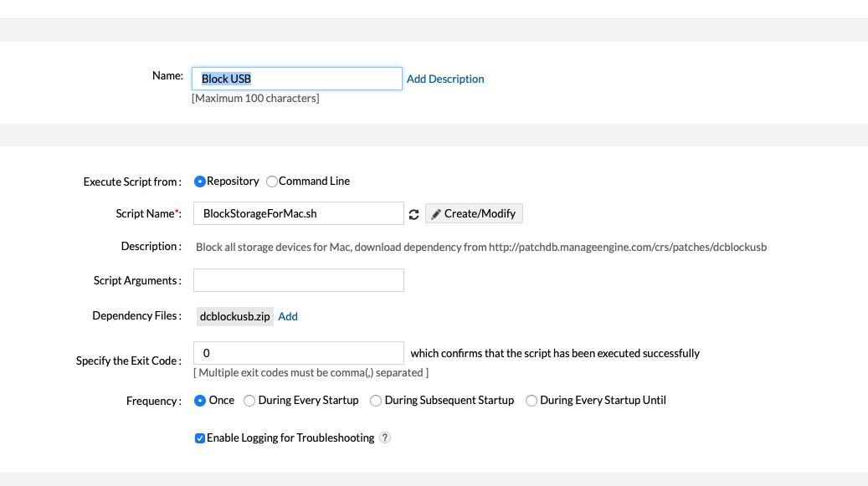Choose During Subsequent Startup frequency

376,401
